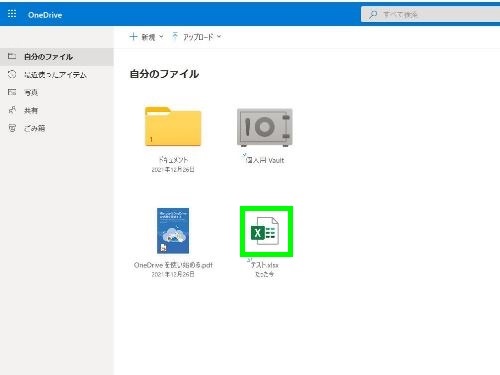Click OneDrive を使い始める.pdf file name
The height and width of the screenshot is (375, 500).
(x=173, y=265)
